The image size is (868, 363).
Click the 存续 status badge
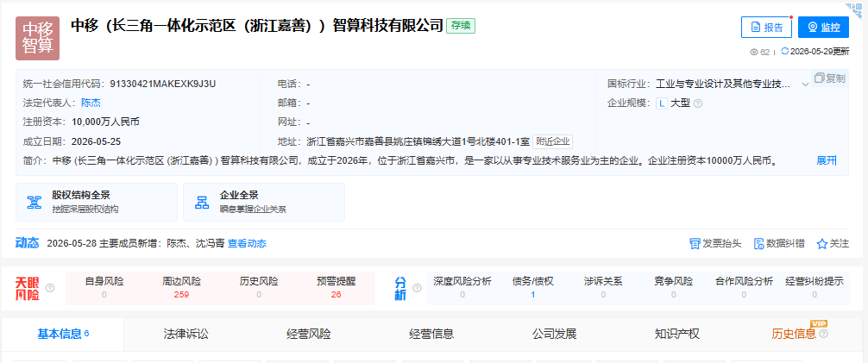pyautogui.click(x=461, y=26)
